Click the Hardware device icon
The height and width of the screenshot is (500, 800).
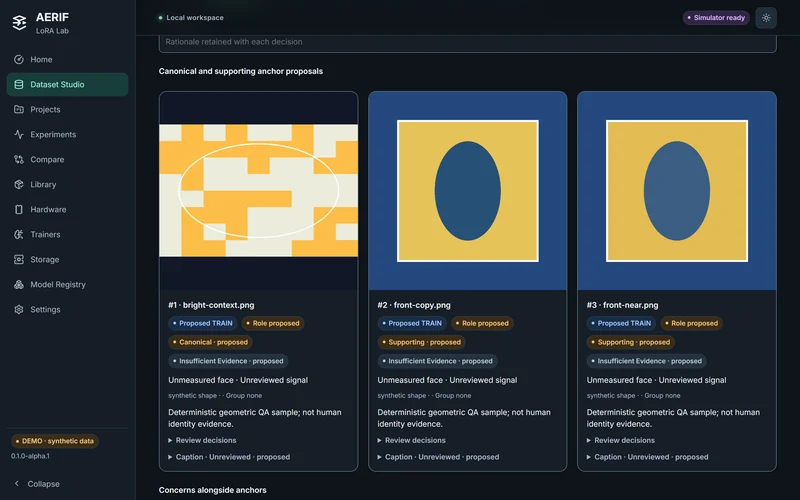point(19,209)
